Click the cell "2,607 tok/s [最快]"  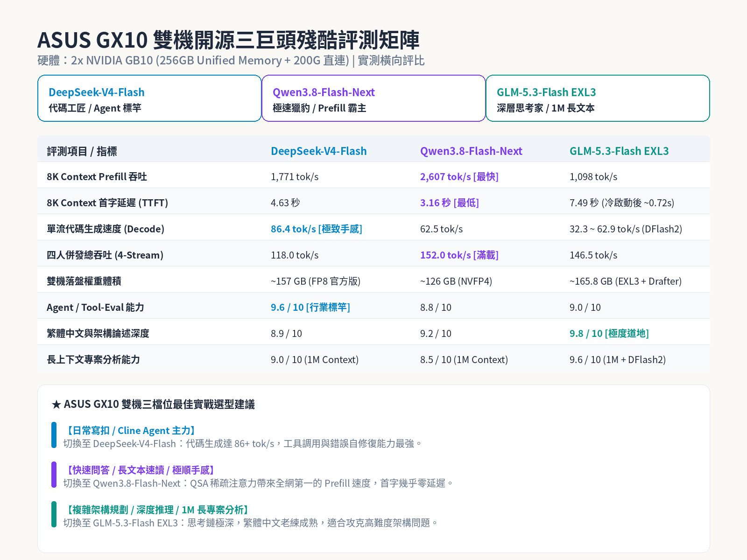459,177
